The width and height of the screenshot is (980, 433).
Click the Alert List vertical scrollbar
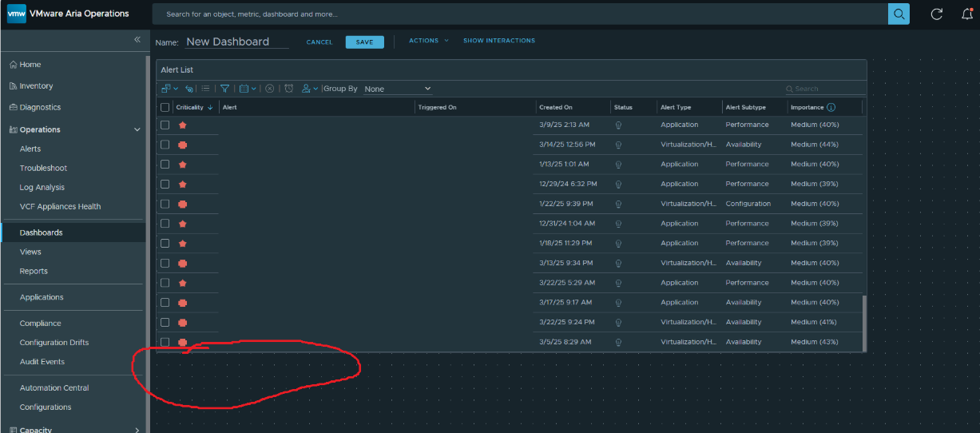tap(863, 320)
